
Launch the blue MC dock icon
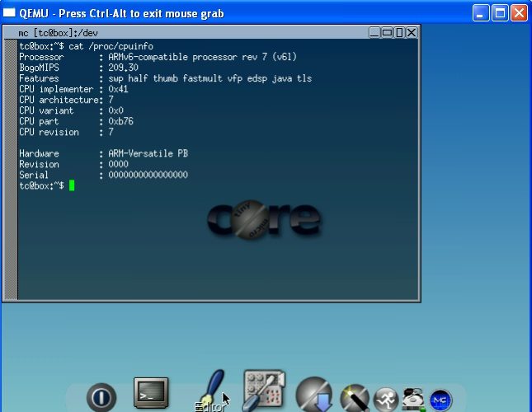(x=440, y=400)
